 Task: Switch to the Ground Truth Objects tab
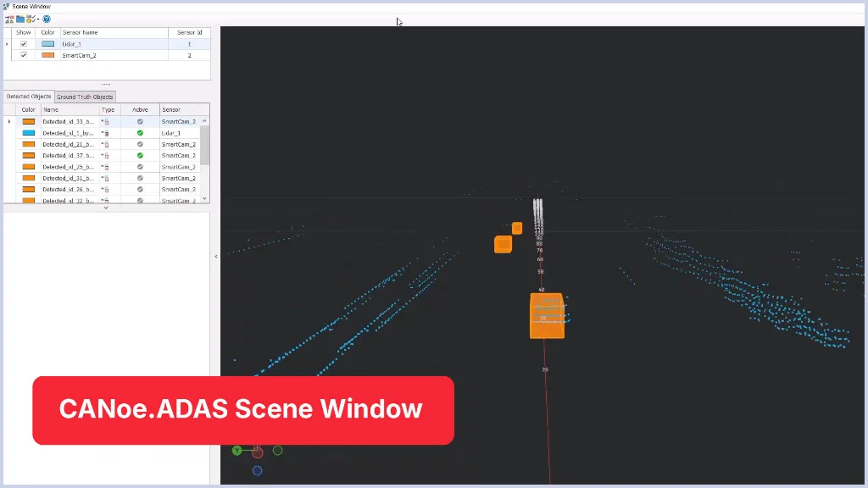tap(85, 97)
